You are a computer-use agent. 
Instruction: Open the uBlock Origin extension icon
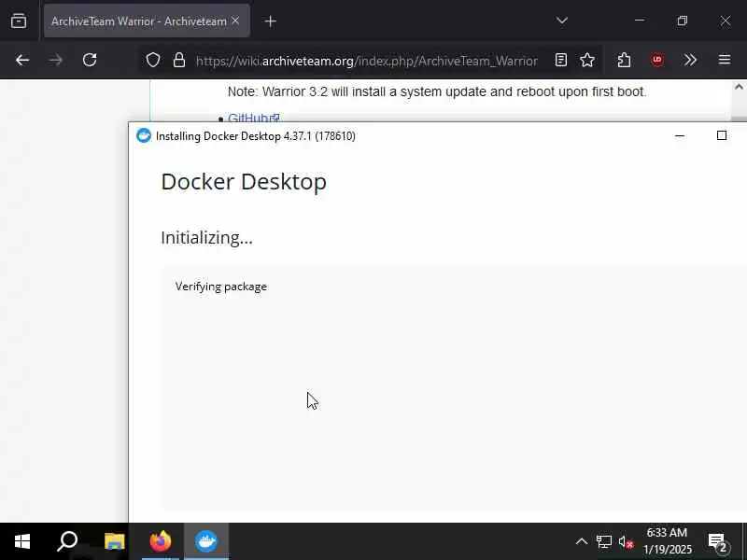click(x=657, y=60)
